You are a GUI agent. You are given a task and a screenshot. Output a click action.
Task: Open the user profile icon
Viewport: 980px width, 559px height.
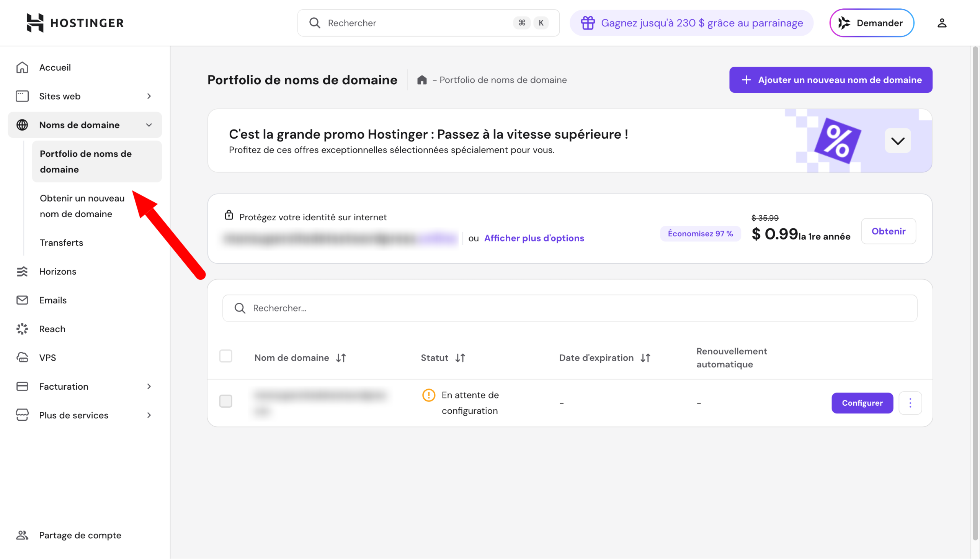click(942, 23)
